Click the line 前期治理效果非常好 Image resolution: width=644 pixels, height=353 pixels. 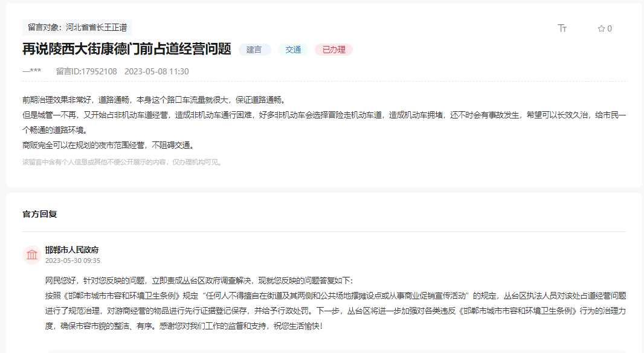point(154,100)
